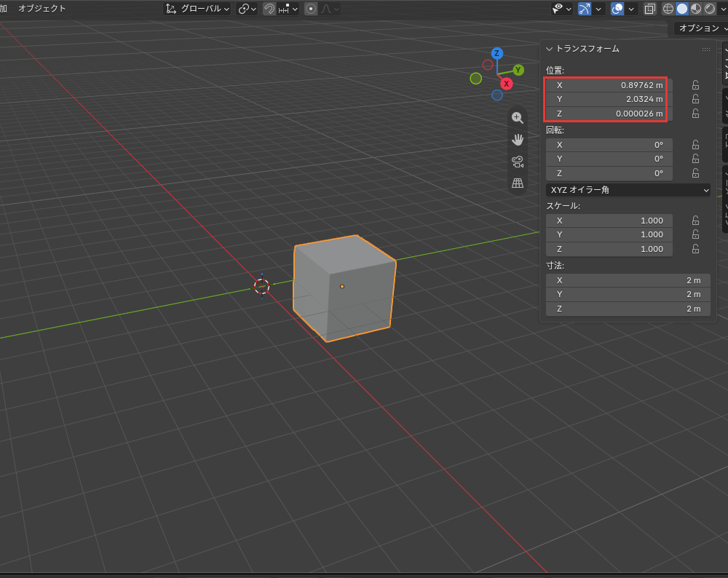728x578 pixels.
Task: Select material preview shading
Action: pos(695,9)
